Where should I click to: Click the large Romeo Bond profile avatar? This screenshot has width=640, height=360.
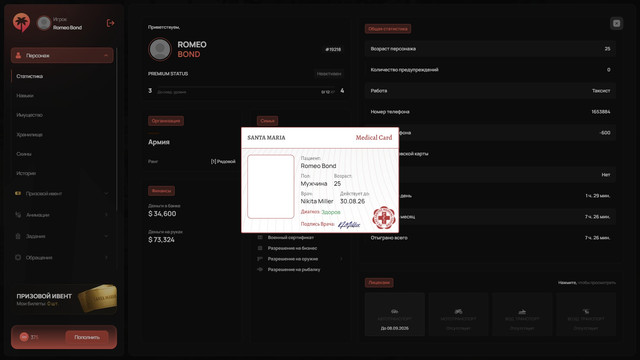pyautogui.click(x=160, y=49)
